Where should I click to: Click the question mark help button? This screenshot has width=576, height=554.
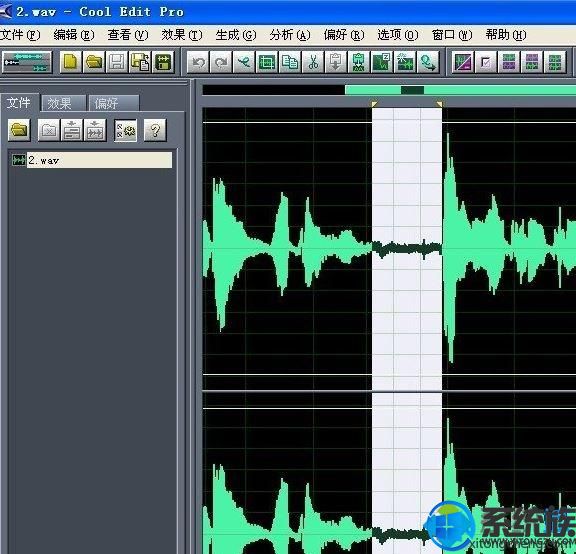pyautogui.click(x=155, y=130)
